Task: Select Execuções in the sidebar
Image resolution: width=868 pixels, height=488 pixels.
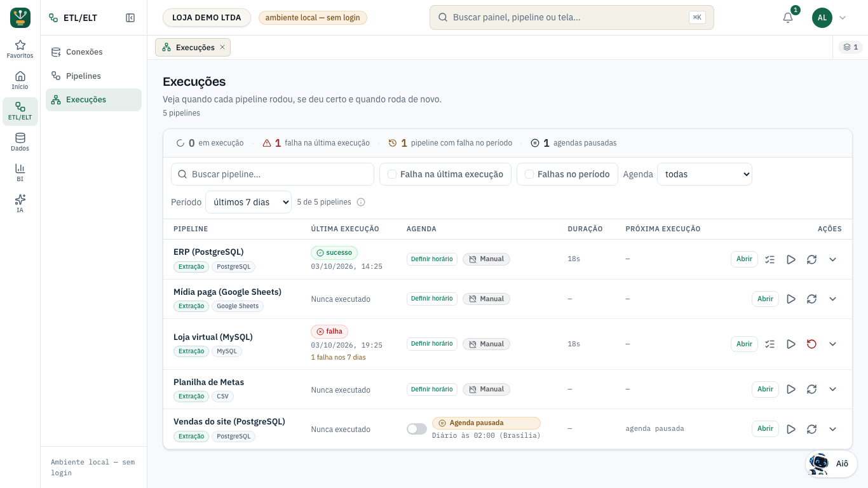Action: [93, 100]
